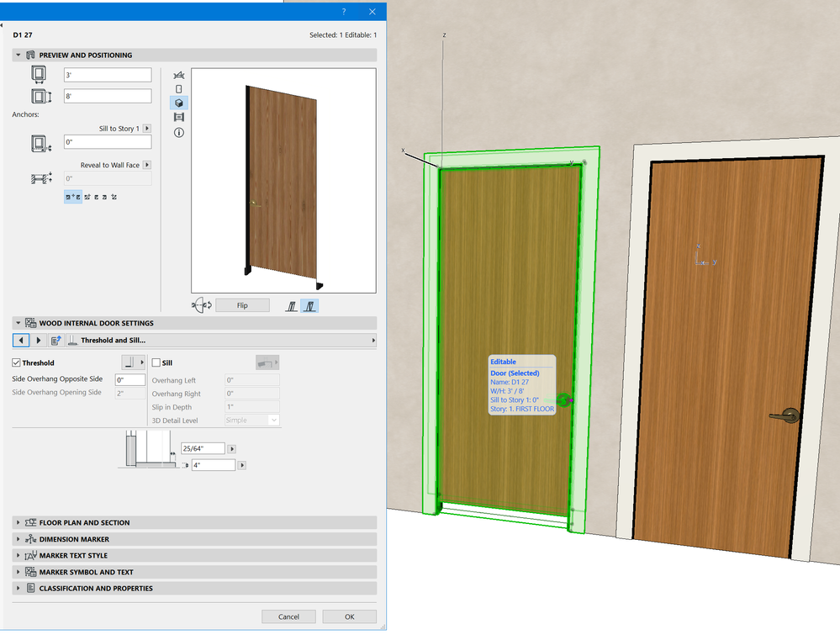Click the settings page list icon
840x640 pixels.
pyautogui.click(x=55, y=341)
